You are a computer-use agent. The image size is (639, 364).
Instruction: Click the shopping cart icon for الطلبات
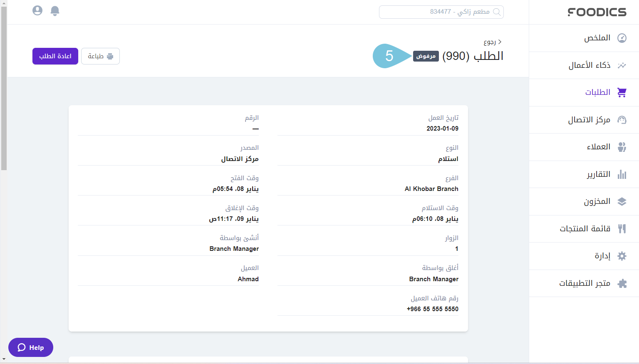click(x=622, y=92)
